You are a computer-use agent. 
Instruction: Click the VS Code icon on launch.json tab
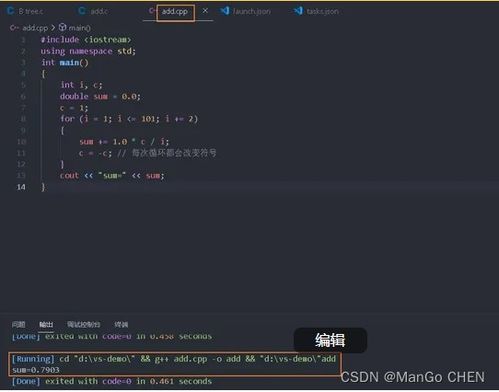coord(225,11)
